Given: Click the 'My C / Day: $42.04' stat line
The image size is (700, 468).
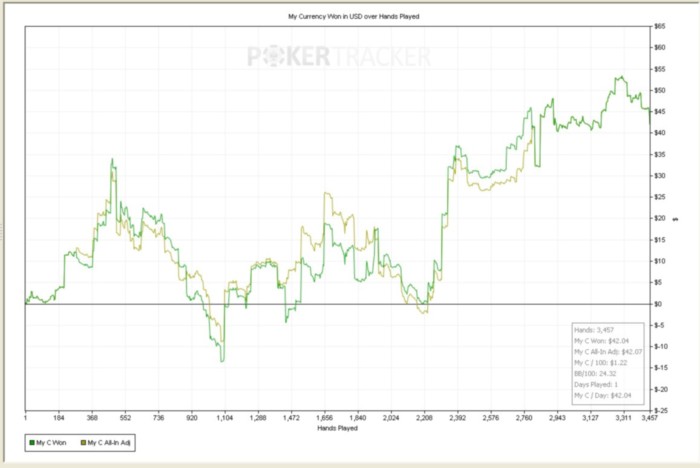Looking at the screenshot, I should pos(603,395).
